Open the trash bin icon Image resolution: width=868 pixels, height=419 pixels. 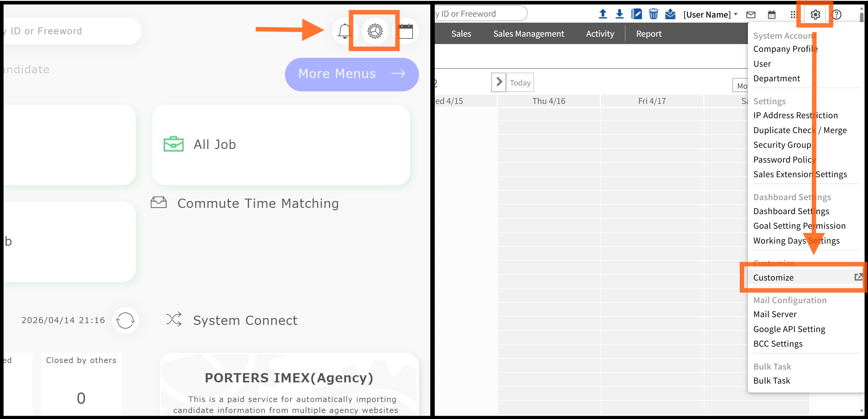(x=653, y=14)
